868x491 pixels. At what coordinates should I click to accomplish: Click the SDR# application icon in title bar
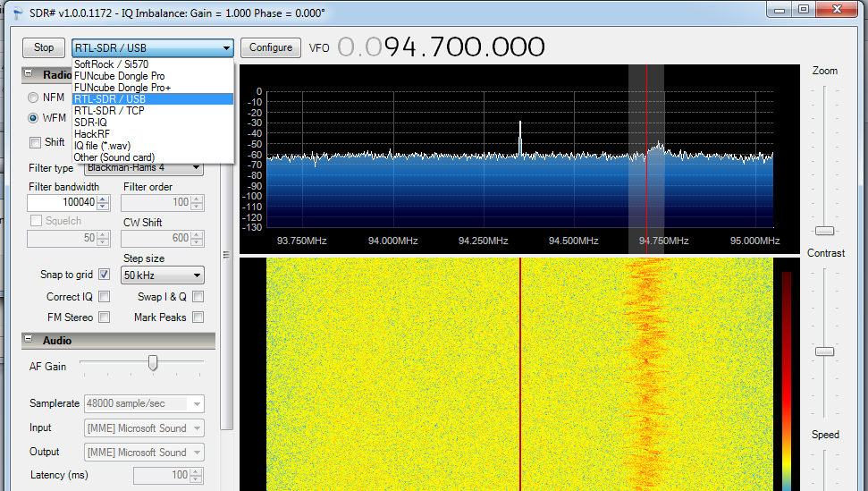pyautogui.click(x=18, y=13)
